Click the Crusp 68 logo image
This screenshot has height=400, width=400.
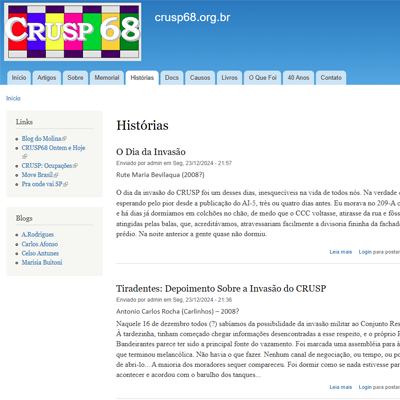point(73,32)
